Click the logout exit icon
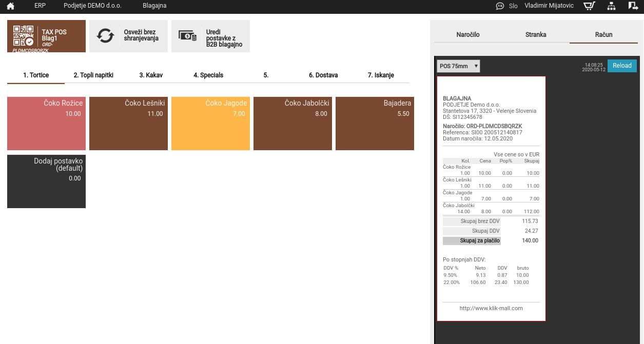This screenshot has height=344, width=644. 633,6
